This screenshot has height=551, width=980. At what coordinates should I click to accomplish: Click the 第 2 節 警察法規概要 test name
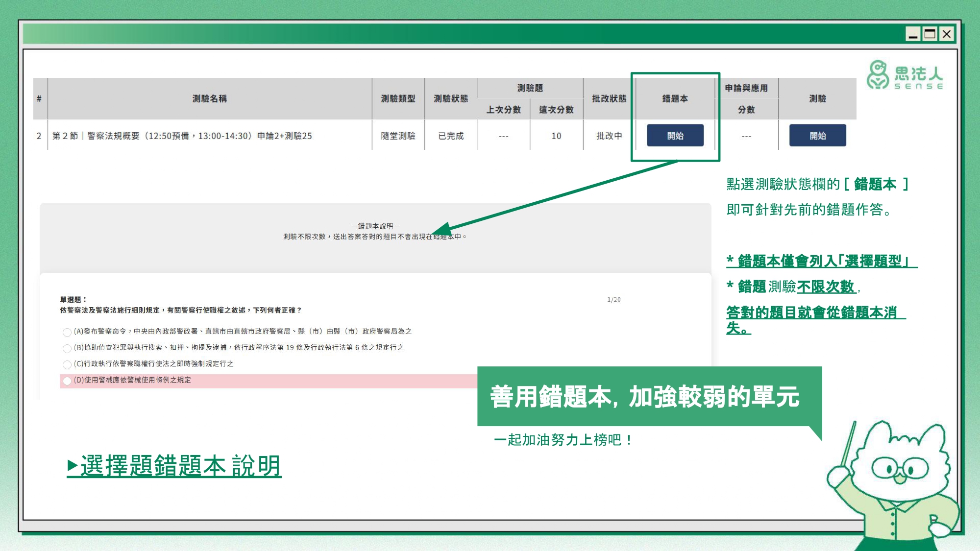[x=182, y=136]
